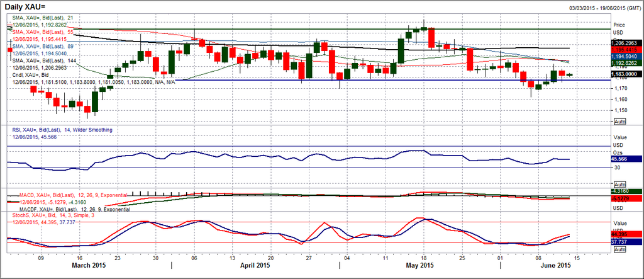Screen dimensions: 644x279
Task: Click the 'June 2015' time-axis label
Action: tap(555, 265)
